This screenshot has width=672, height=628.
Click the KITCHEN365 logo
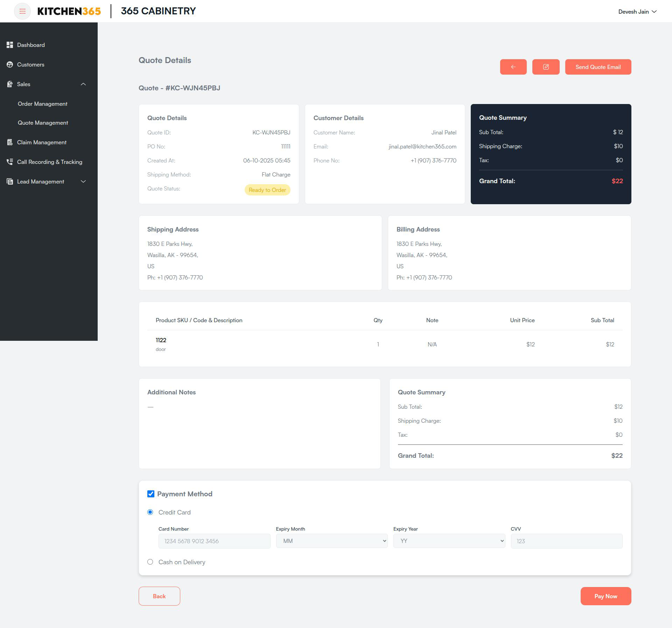pyautogui.click(x=69, y=11)
